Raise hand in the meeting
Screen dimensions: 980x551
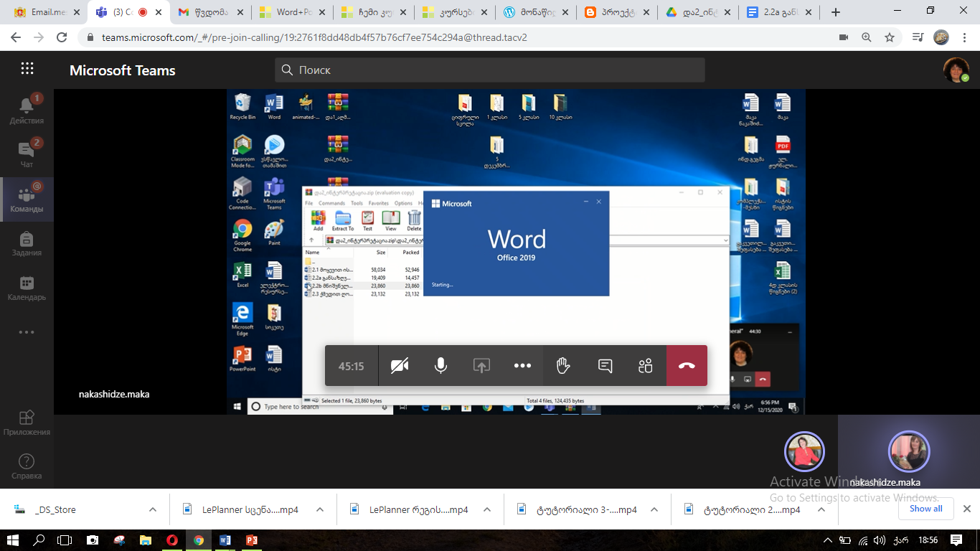point(563,366)
